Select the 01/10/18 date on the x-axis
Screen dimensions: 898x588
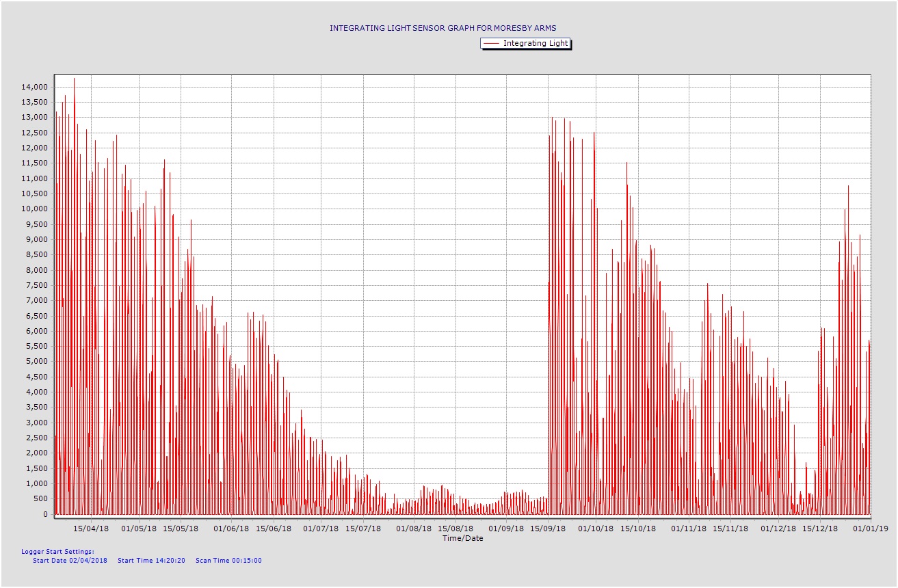click(595, 529)
